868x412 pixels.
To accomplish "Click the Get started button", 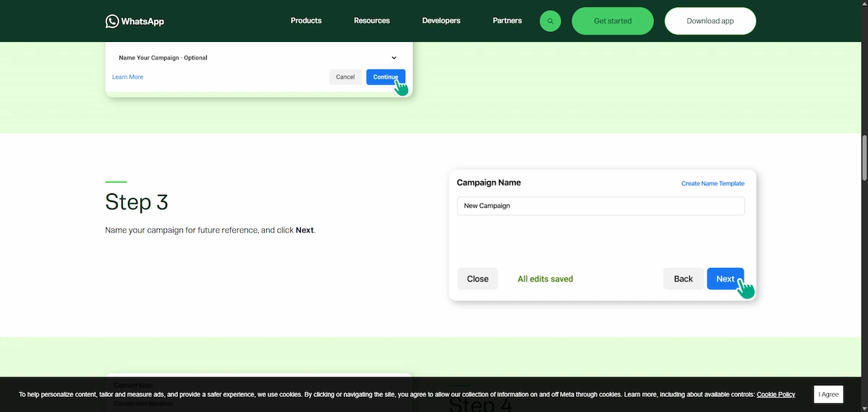I will (613, 21).
